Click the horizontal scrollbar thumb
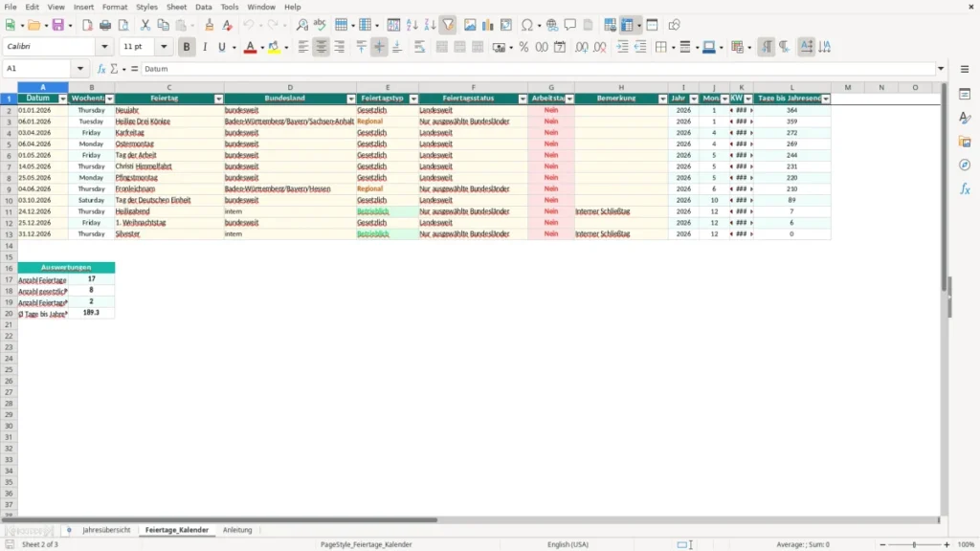 pyautogui.click(x=219, y=519)
